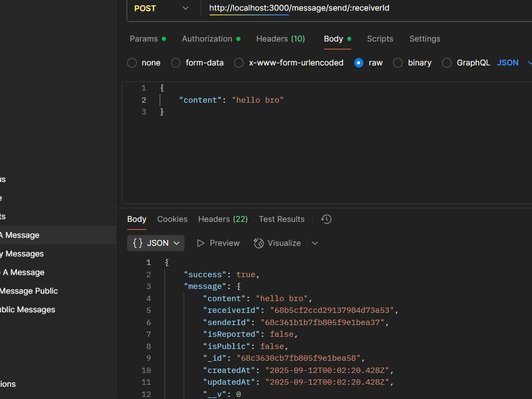Open the response JSON format dropdown
The height and width of the screenshot is (399, 532).
(156, 243)
